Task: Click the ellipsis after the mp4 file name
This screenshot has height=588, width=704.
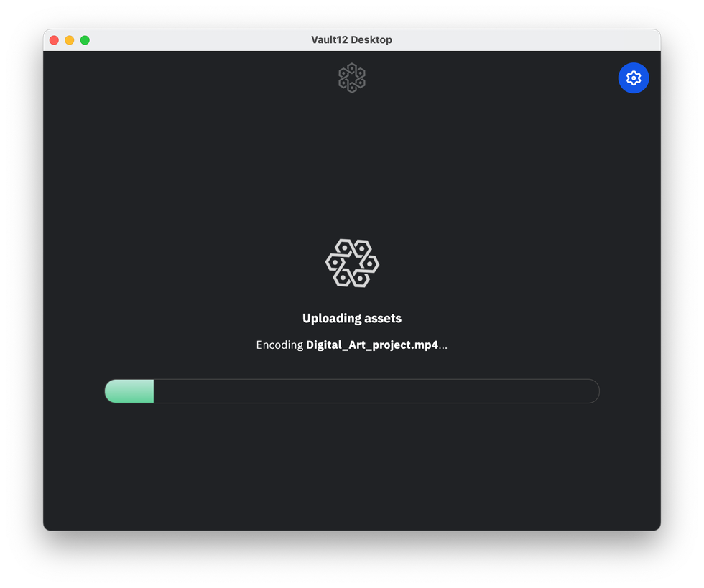Action: coord(443,347)
